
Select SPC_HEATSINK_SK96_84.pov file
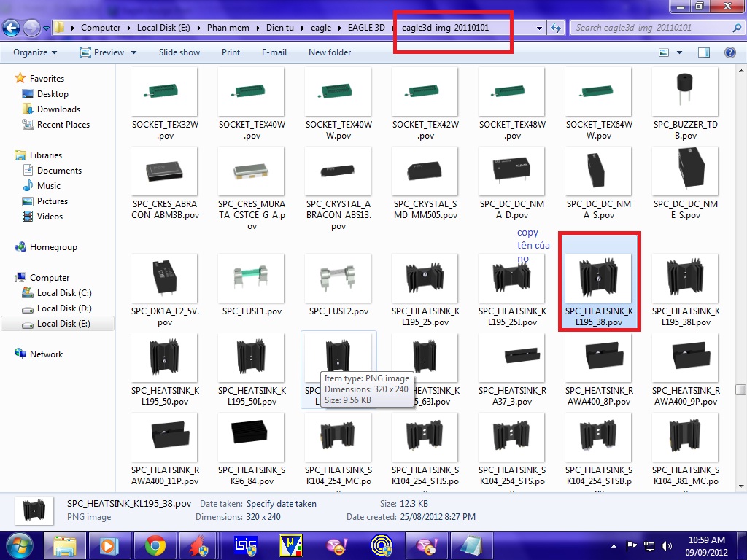pyautogui.click(x=252, y=449)
